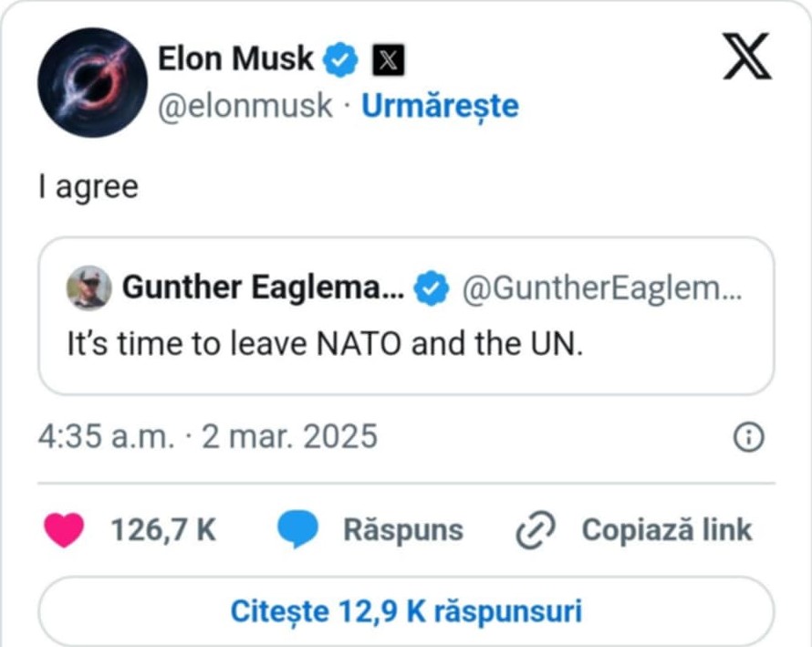Click the X logo in top-right corner
Image resolution: width=812 pixels, height=647 pixels.
(x=747, y=58)
